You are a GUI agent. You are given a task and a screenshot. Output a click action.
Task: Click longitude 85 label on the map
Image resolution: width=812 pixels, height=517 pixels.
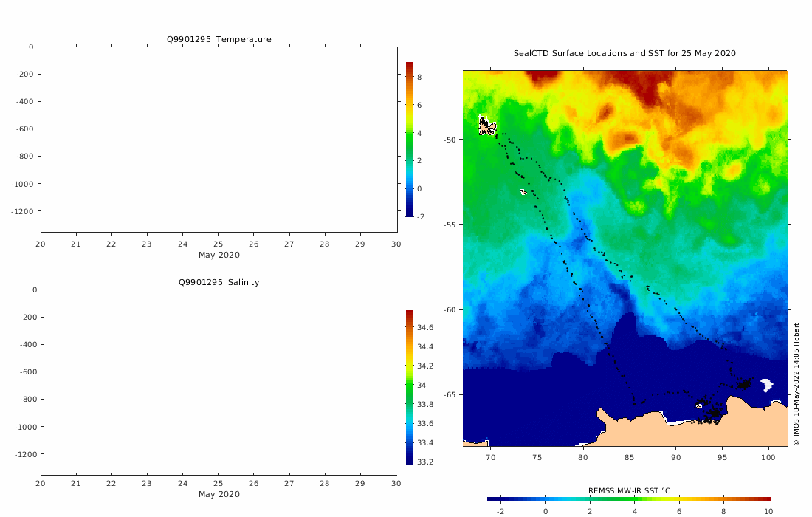629,457
